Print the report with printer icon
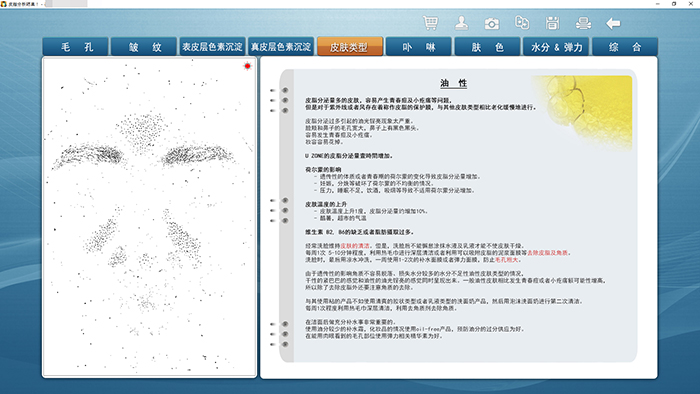700x394 pixels. pyautogui.click(x=583, y=23)
